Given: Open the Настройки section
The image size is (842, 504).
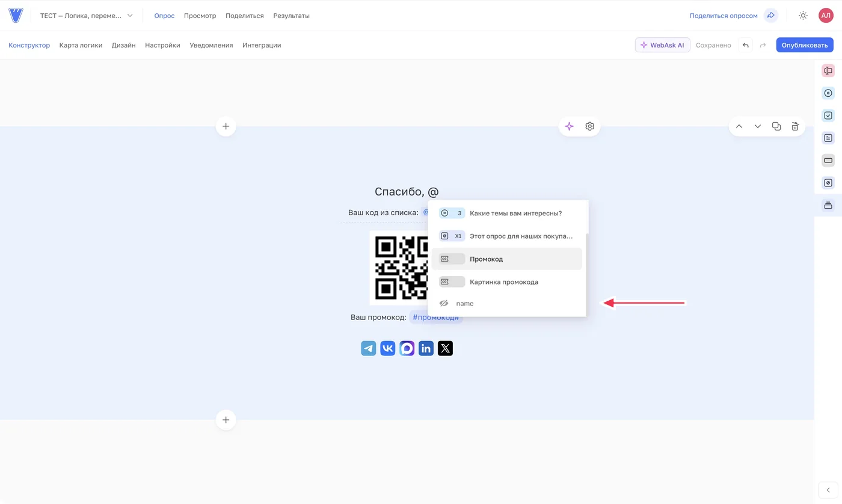Looking at the screenshot, I should [x=162, y=45].
